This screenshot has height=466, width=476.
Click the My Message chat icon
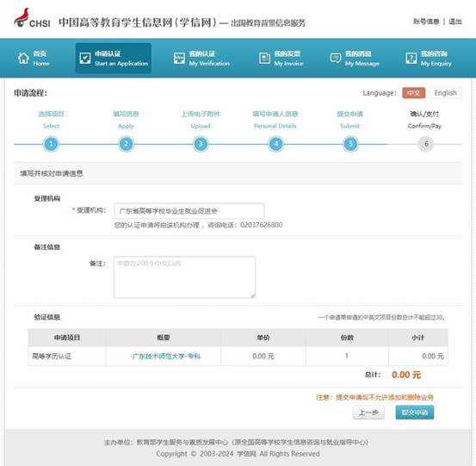click(336, 58)
